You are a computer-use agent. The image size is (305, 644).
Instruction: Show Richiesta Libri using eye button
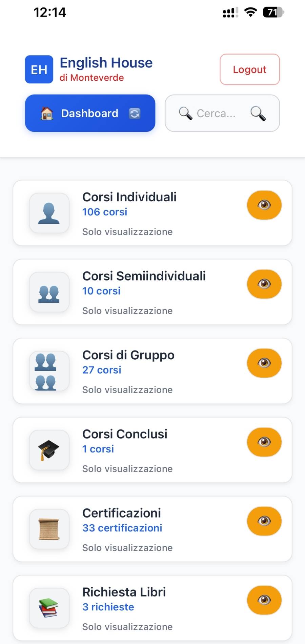[x=264, y=600]
